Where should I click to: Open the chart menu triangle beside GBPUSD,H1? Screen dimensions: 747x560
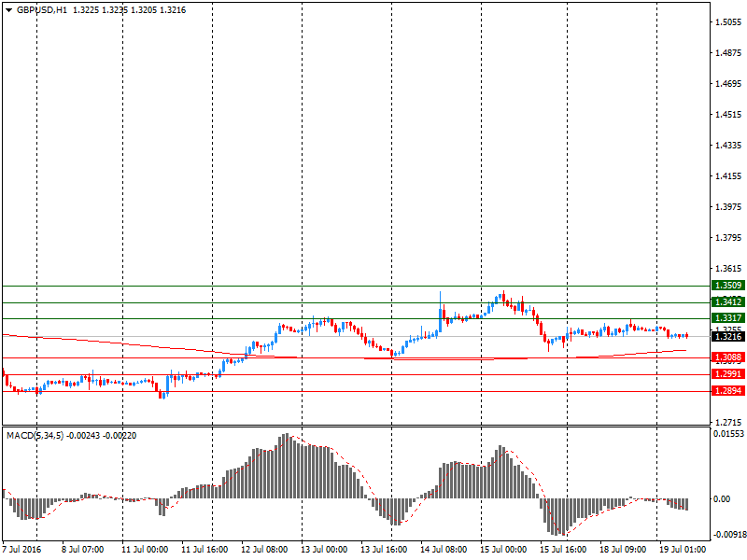click(x=8, y=10)
